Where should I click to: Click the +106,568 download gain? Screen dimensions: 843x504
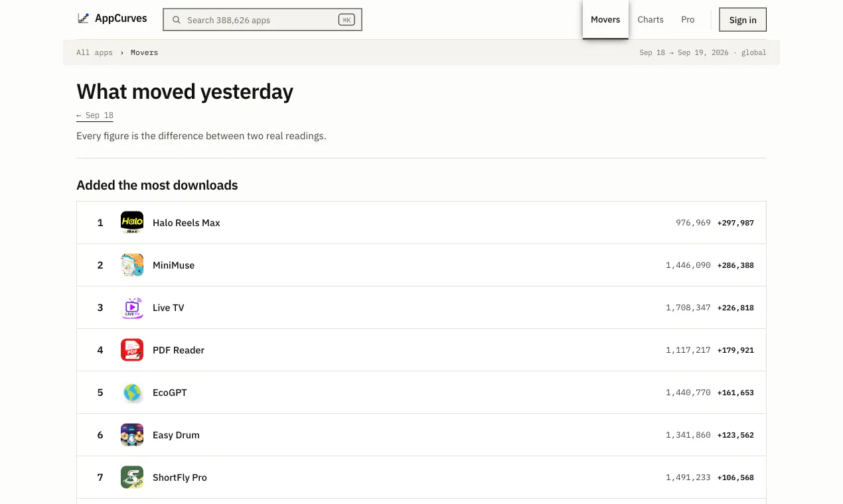[x=735, y=477]
